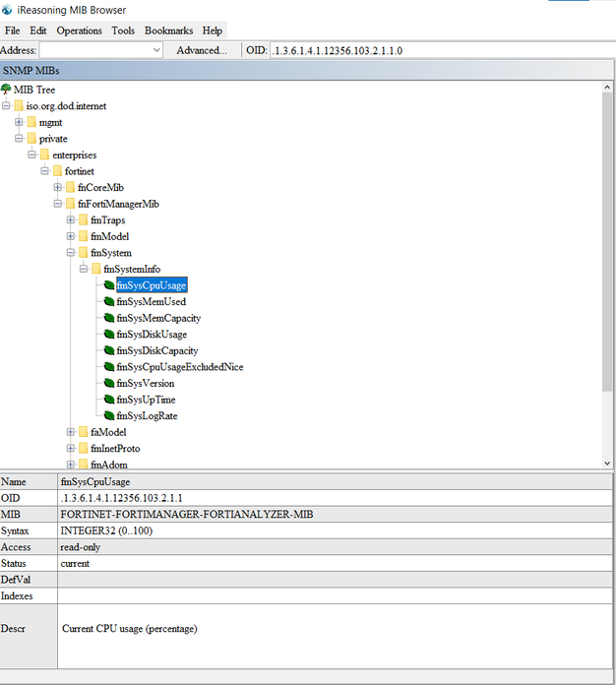Image resolution: width=616 pixels, height=685 pixels.
Task: Expand the fnCoreMib node
Action: (x=58, y=187)
